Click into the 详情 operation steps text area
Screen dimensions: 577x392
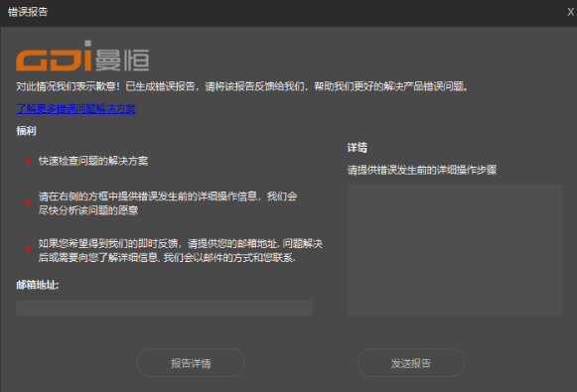(x=455, y=250)
